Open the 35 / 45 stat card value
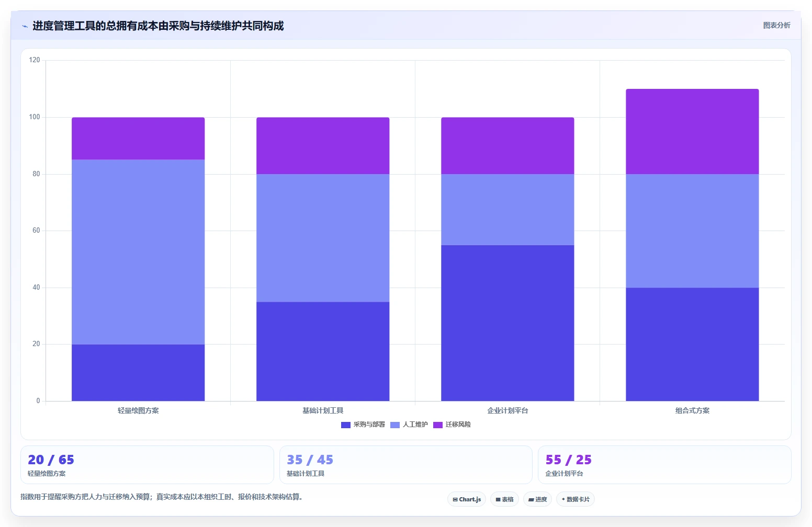 (x=310, y=460)
